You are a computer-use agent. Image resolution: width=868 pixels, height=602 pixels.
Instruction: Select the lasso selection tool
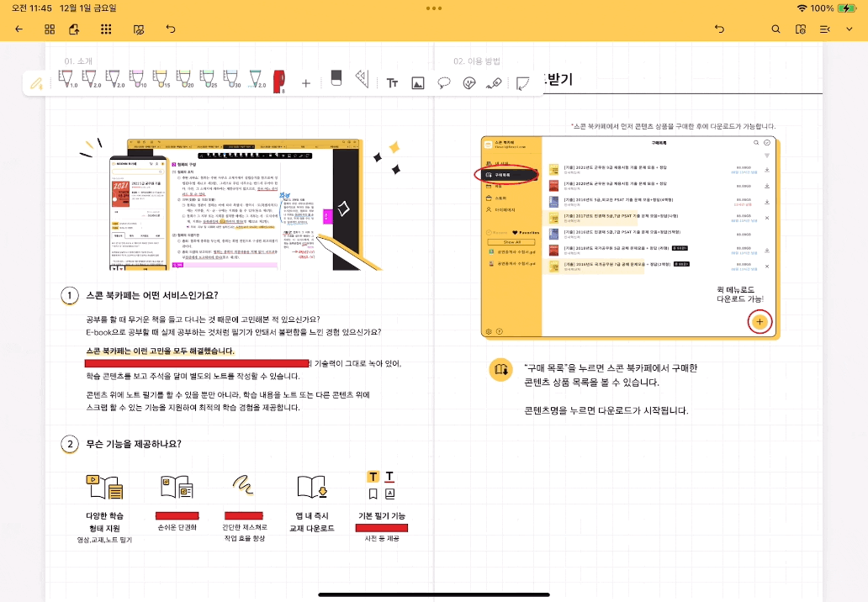[443, 83]
